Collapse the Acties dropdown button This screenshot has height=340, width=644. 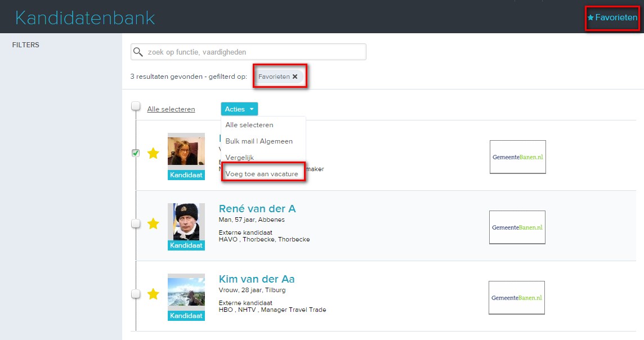pos(239,109)
